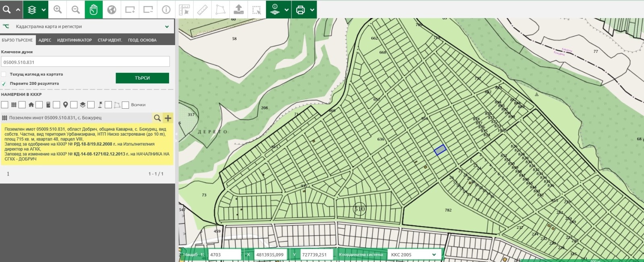Switch to the 'АДРЕС' tab
644x262 pixels.
pos(45,40)
